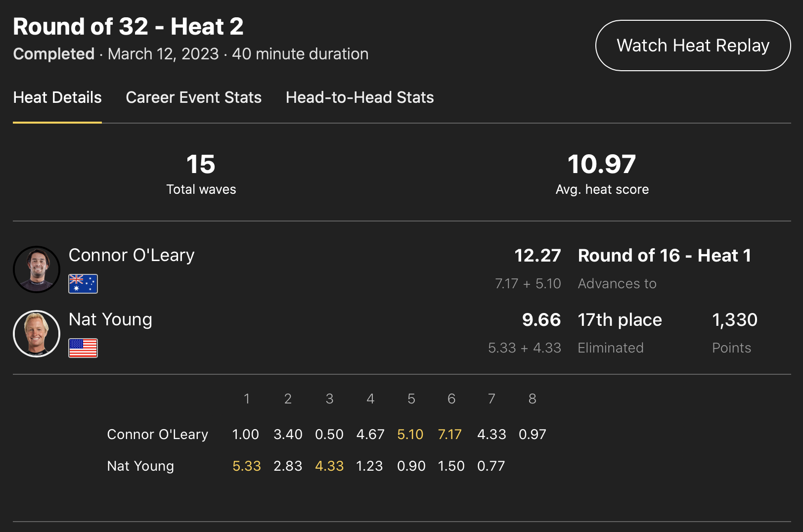Click Connor O'Leary's 12.27 heat total
The image size is (803, 532).
(x=537, y=256)
